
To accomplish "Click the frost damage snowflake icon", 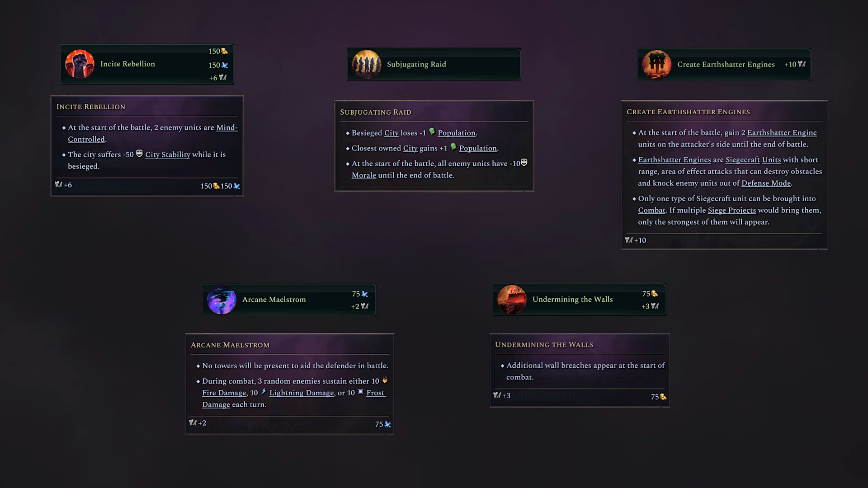I will tap(361, 392).
